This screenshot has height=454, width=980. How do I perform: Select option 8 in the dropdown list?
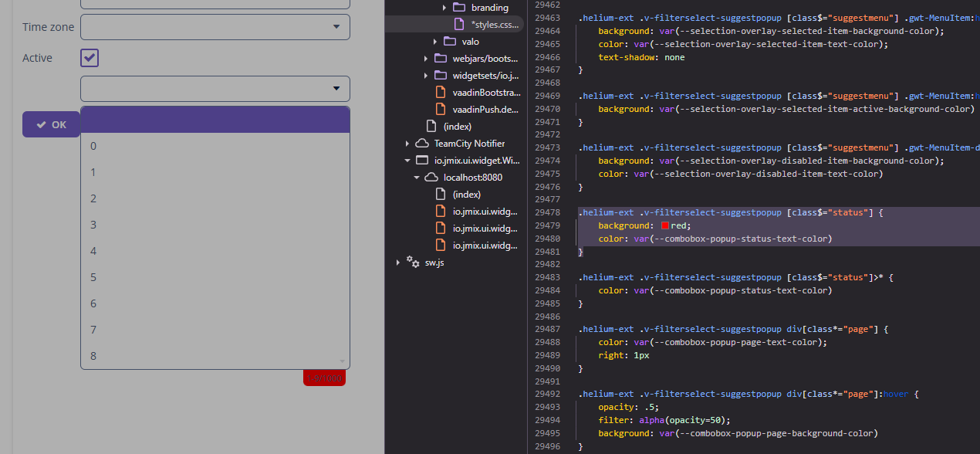click(x=215, y=356)
